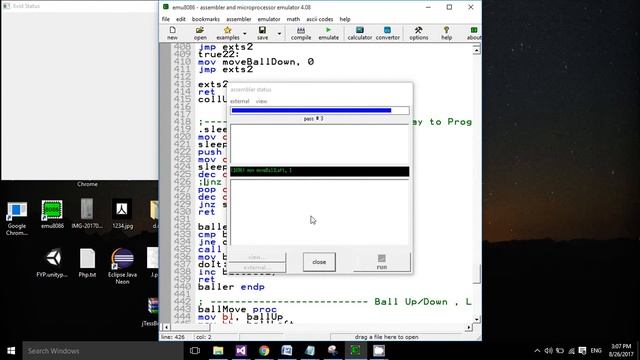The height and width of the screenshot is (360, 640).
Task: Open the edit menu
Action: click(181, 19)
